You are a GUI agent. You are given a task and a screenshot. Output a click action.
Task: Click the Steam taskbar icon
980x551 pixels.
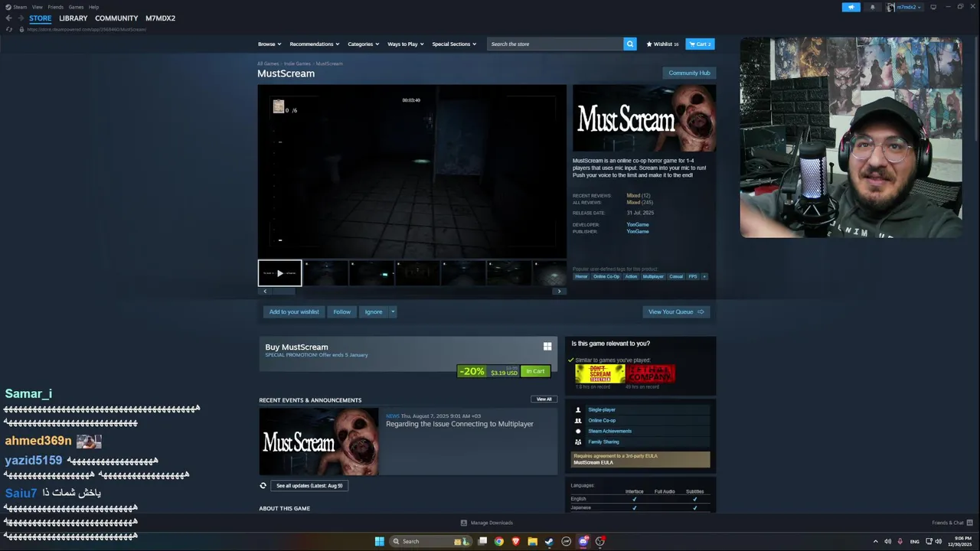pos(550,541)
